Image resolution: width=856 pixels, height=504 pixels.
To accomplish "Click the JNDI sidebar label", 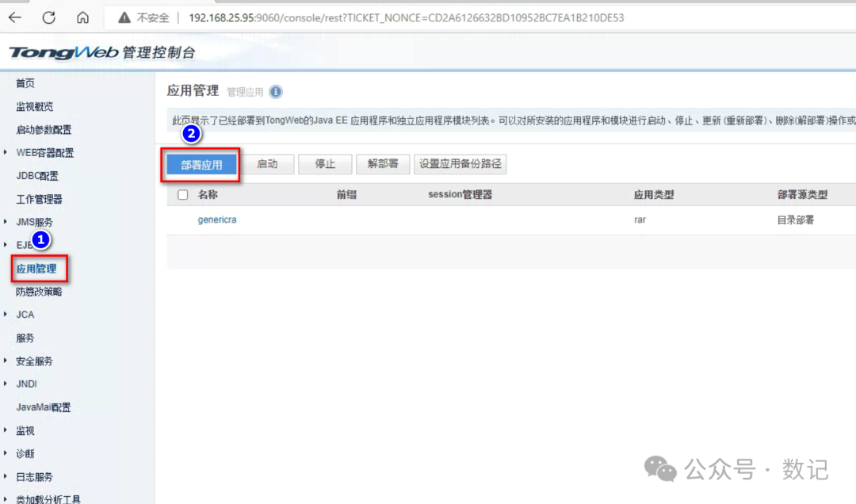I will click(26, 384).
